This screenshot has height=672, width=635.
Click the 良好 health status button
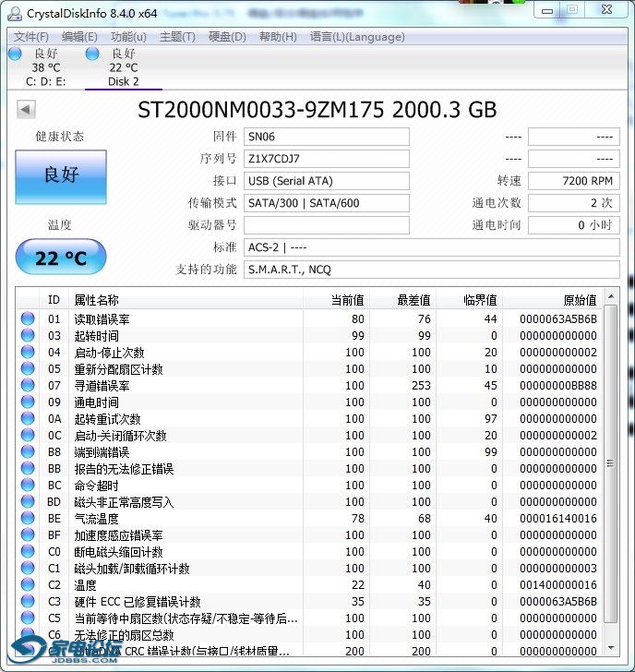coord(61,176)
